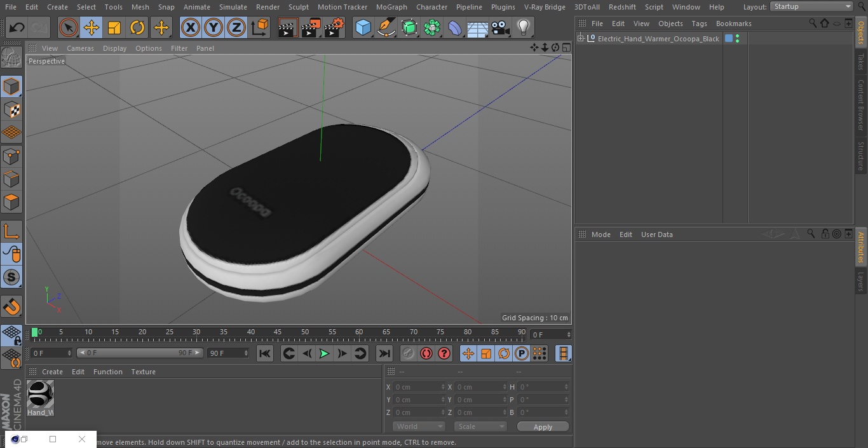Toggle X axis lock

point(191,28)
